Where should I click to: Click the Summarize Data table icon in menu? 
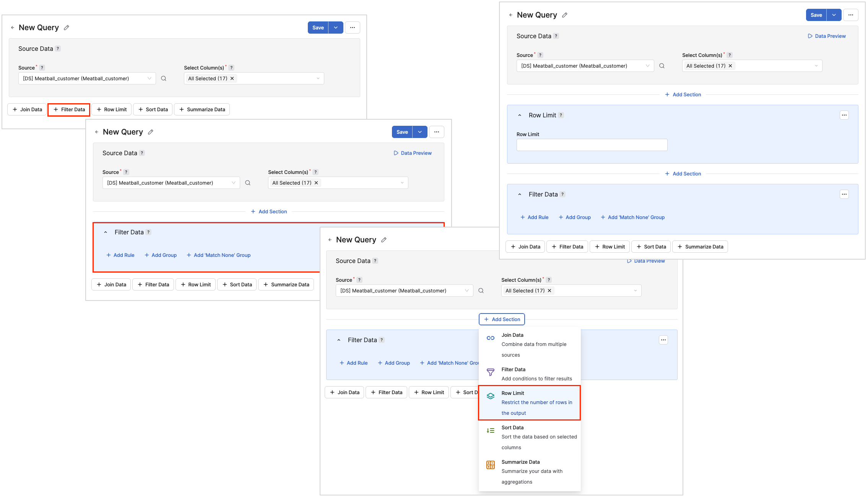click(490, 465)
